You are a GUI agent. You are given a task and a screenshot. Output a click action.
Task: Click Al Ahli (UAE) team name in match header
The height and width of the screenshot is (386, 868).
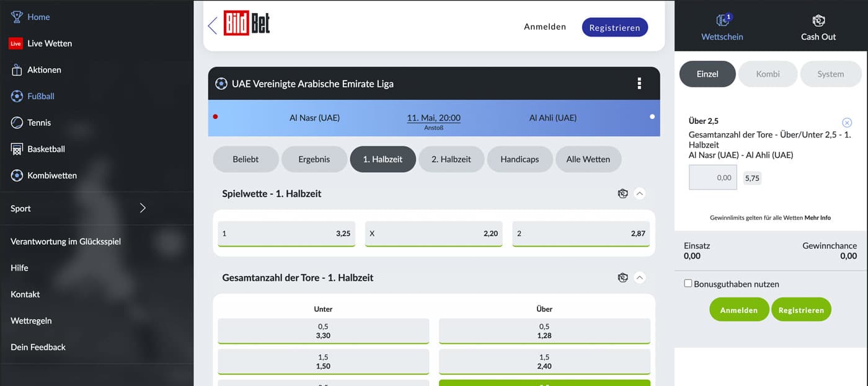[x=553, y=118]
